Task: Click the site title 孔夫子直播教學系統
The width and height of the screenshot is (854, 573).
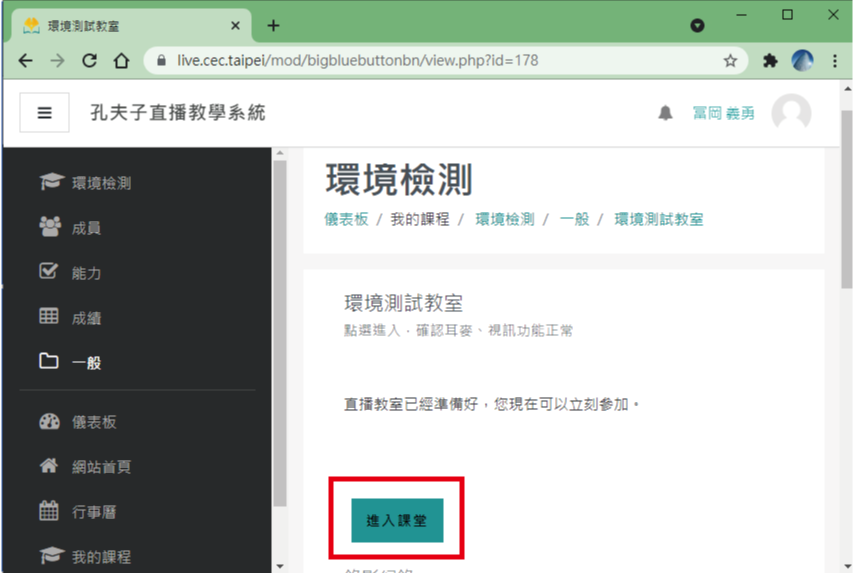Action: coord(178,113)
